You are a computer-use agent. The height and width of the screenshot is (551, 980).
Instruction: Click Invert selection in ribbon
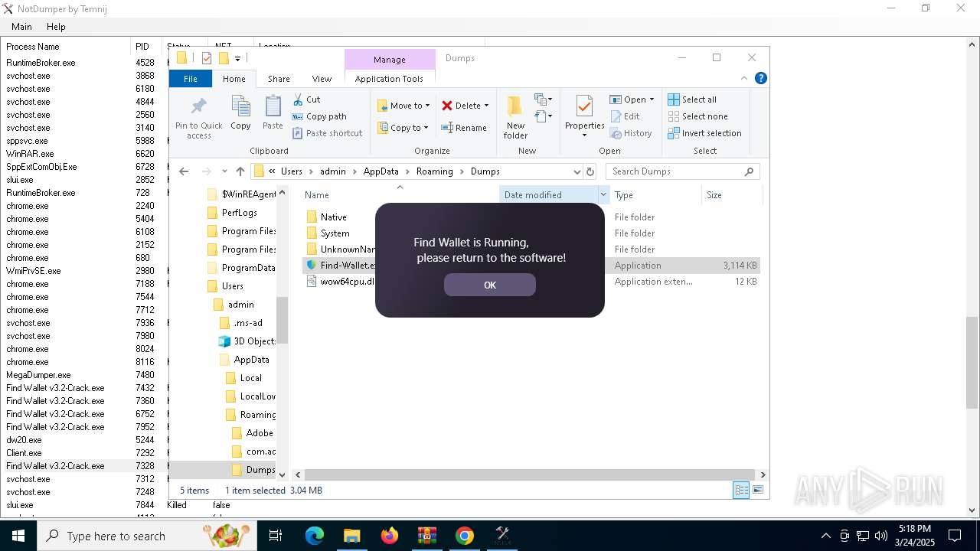(x=704, y=133)
